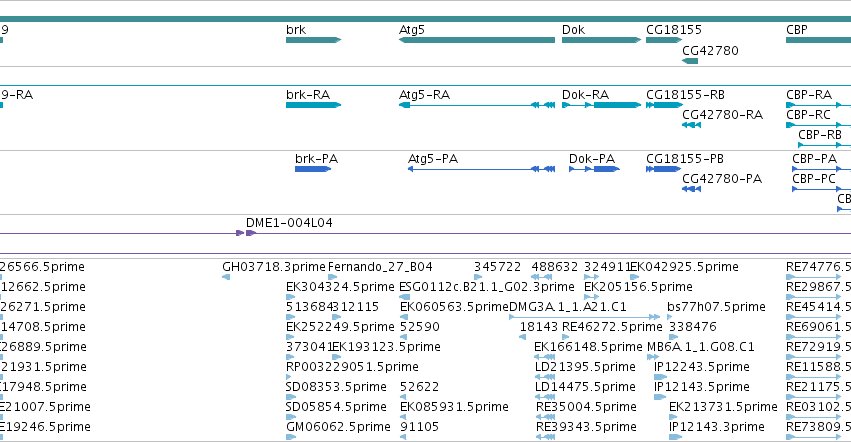
Task: Click the ESG0112c.B21.1_G02.3prime label
Action: [487, 287]
